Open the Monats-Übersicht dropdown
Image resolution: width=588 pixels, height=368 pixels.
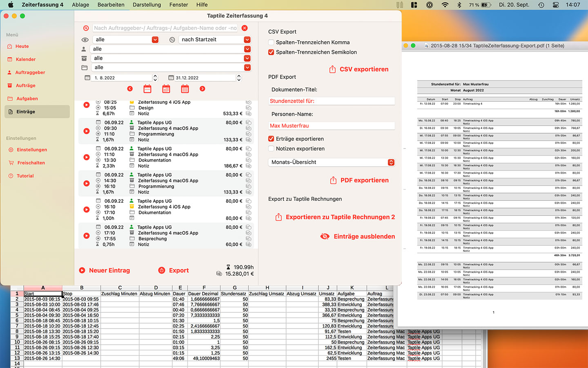point(332,162)
